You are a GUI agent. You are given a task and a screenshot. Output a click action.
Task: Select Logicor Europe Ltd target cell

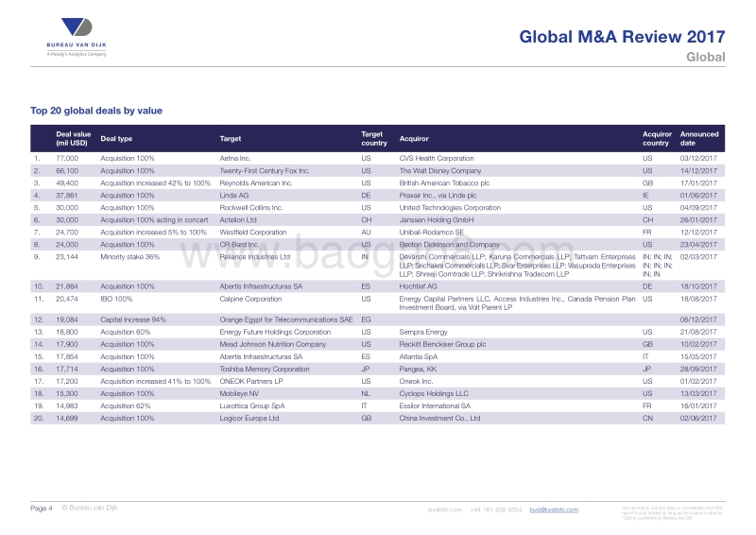(249, 418)
